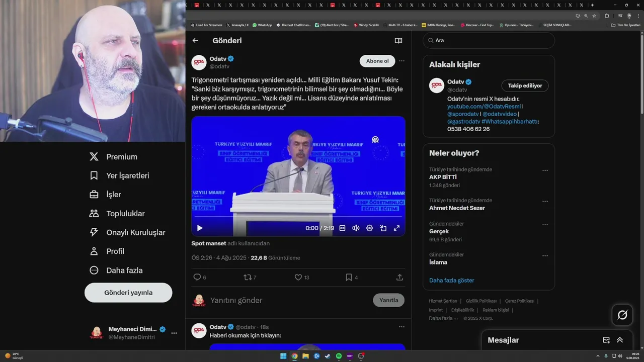Bookmark the post with 4 bookmarks
This screenshot has width=644, height=362.
[x=349, y=277]
